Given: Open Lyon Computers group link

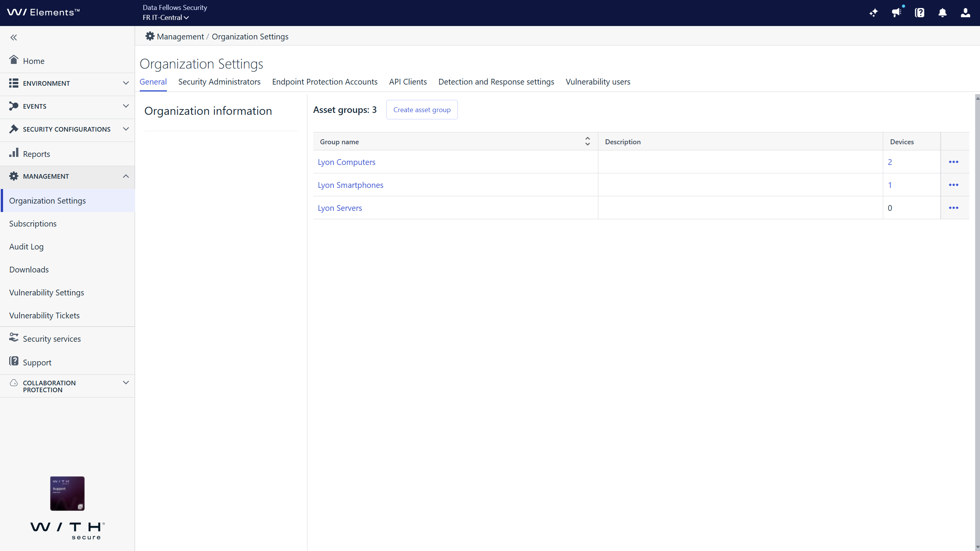Looking at the screenshot, I should click(x=346, y=162).
